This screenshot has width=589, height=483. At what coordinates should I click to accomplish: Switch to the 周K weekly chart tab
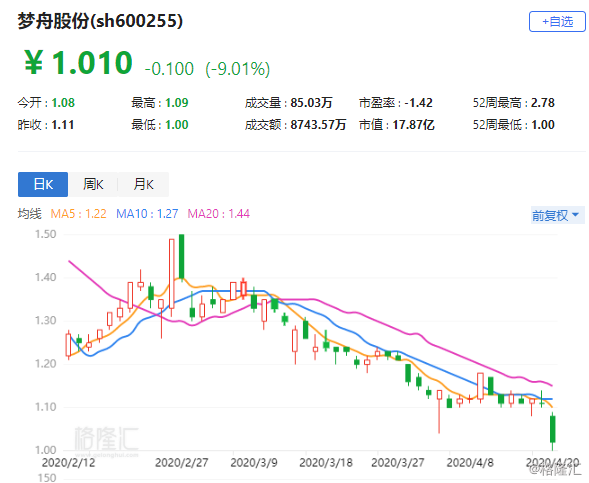[x=93, y=184]
